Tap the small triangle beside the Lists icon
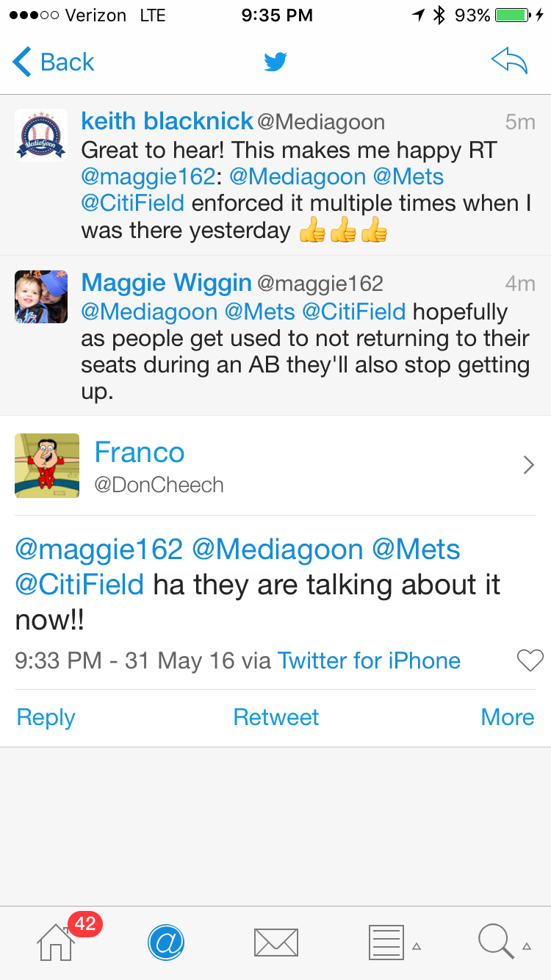This screenshot has height=980, width=551. 417,946
